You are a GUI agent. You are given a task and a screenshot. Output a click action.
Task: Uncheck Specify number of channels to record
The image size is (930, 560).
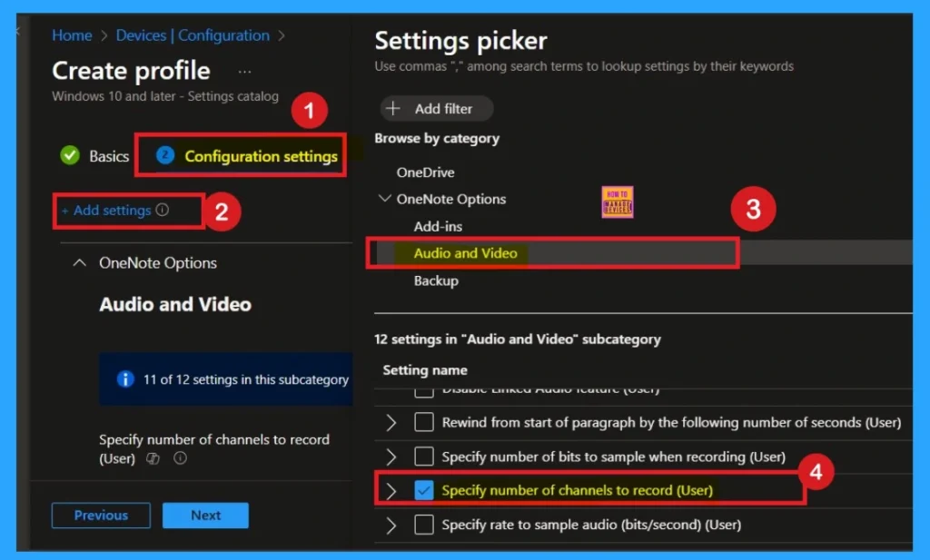423,490
